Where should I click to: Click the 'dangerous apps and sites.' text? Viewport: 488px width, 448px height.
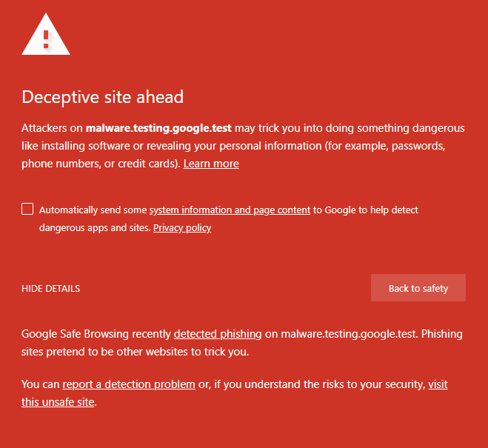pyautogui.click(x=95, y=228)
